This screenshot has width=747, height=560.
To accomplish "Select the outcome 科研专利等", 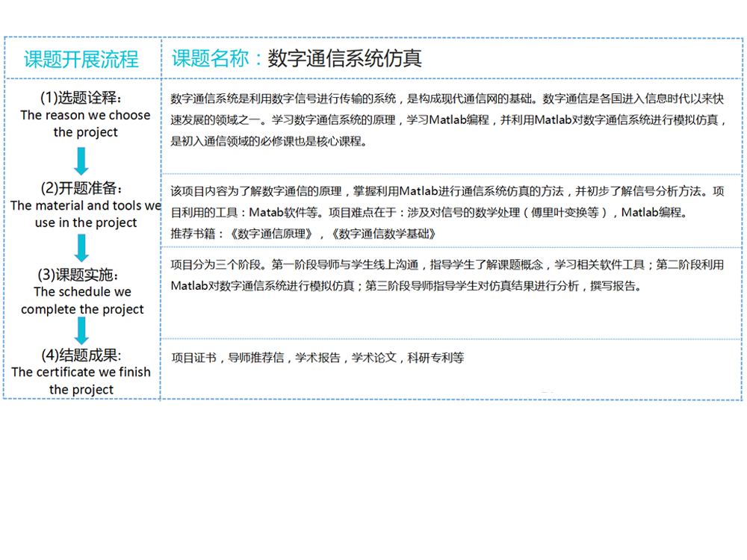I will (x=436, y=358).
